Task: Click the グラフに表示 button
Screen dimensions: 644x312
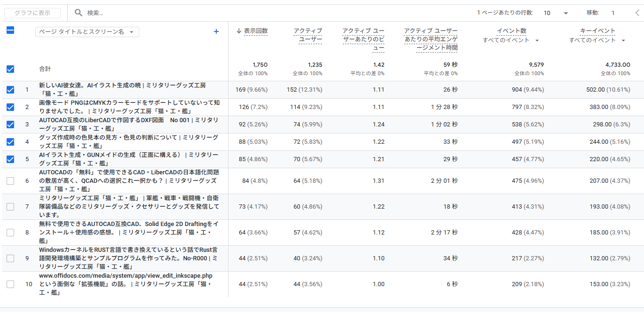Action: click(x=32, y=13)
